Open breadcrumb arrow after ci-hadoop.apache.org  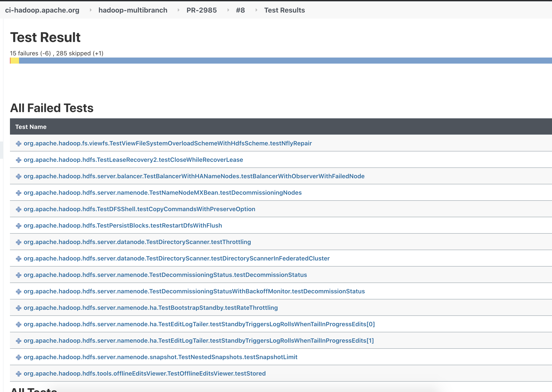pyautogui.click(x=90, y=10)
